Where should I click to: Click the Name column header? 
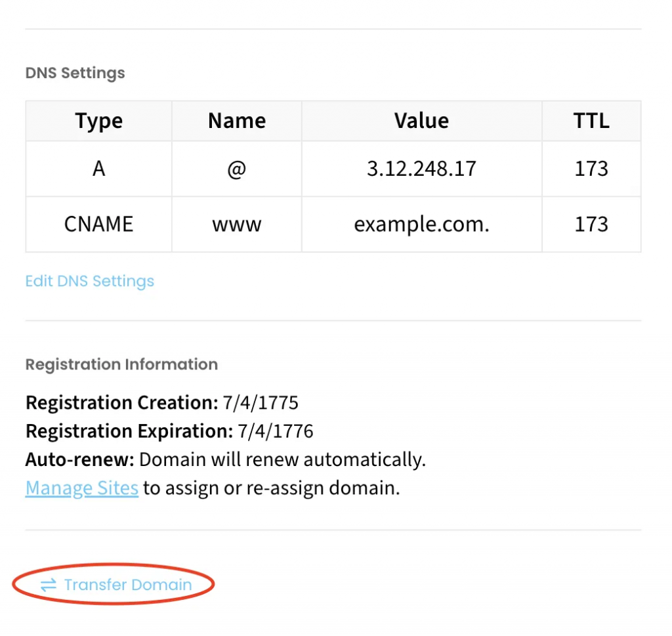pyautogui.click(x=237, y=121)
